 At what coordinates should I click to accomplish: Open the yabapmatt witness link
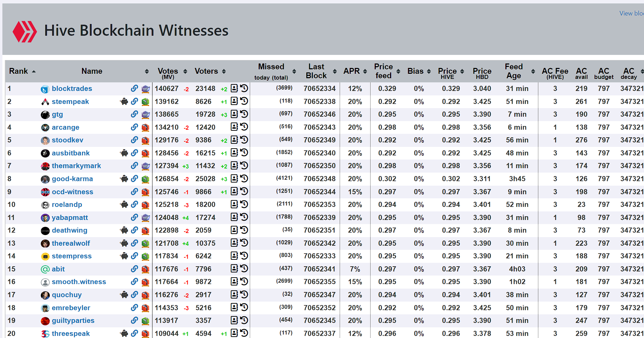[70, 218]
